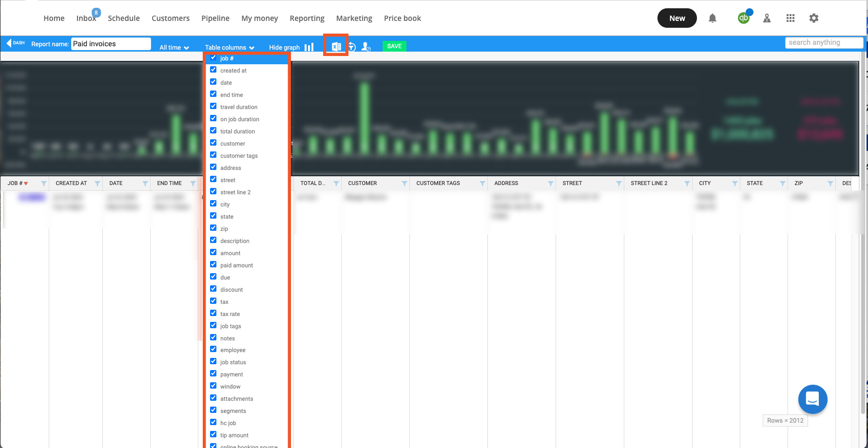Open Customers in the navigation bar
Viewport: 868px width, 448px height.
[171, 18]
